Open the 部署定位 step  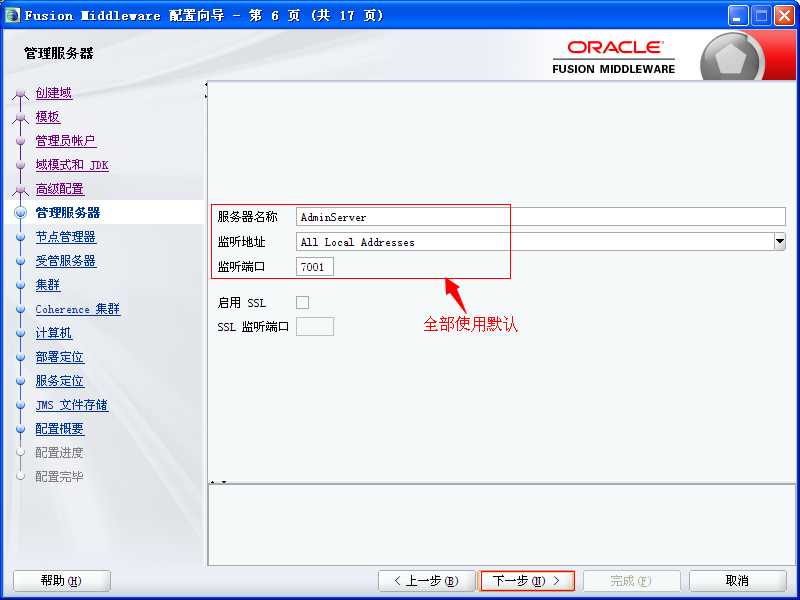point(60,357)
